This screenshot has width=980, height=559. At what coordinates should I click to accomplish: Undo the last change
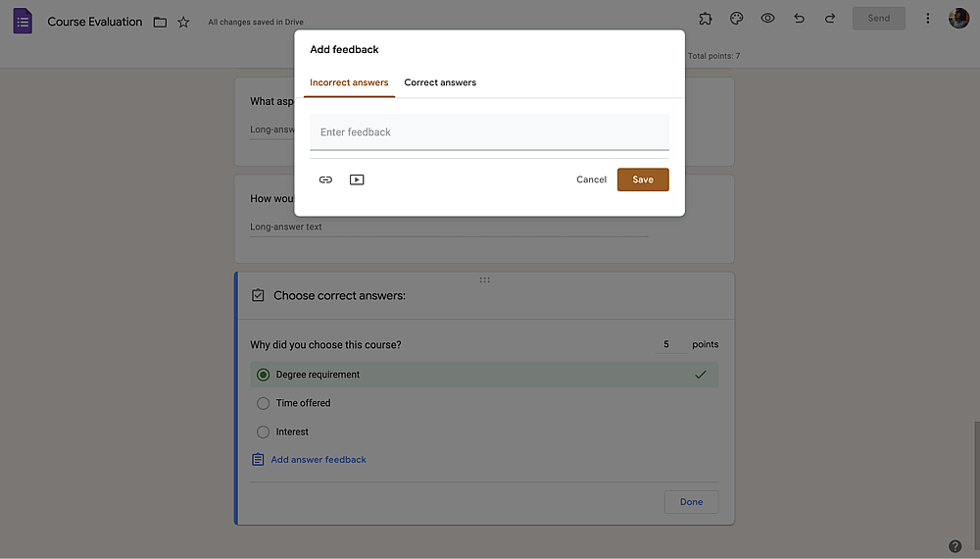[799, 18]
